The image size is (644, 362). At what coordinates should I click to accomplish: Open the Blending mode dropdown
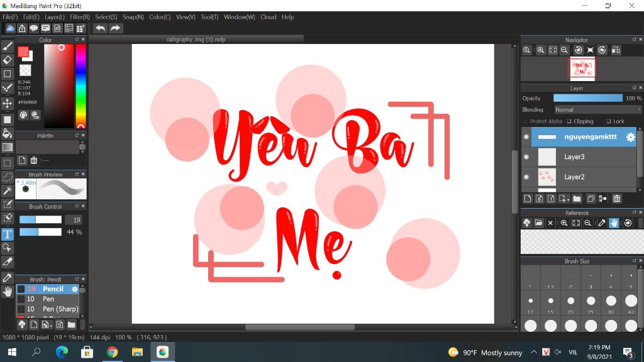[597, 109]
